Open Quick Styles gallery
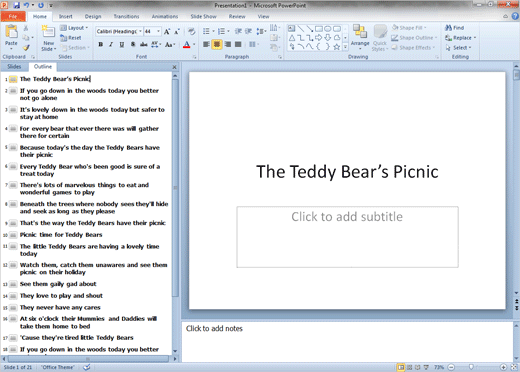 (x=380, y=37)
